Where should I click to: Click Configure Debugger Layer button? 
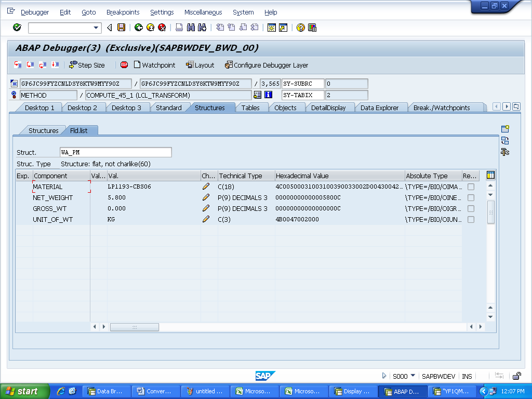tap(267, 65)
